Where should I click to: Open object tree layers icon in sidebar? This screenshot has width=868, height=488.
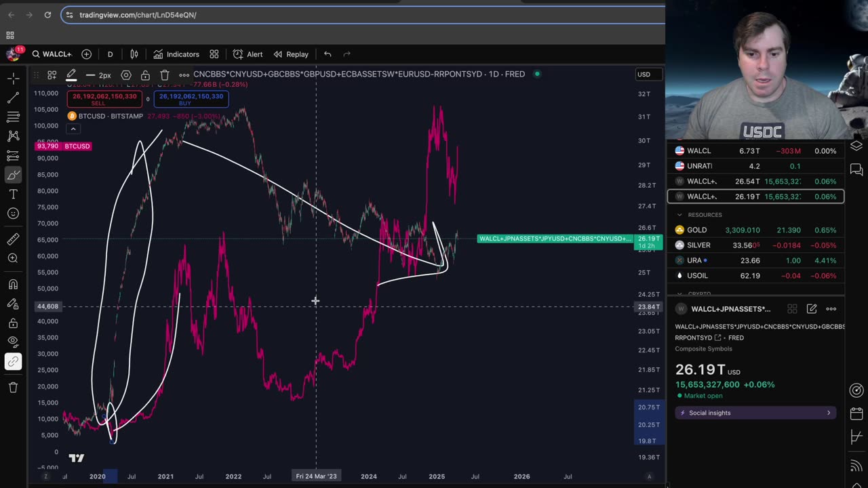(x=856, y=146)
